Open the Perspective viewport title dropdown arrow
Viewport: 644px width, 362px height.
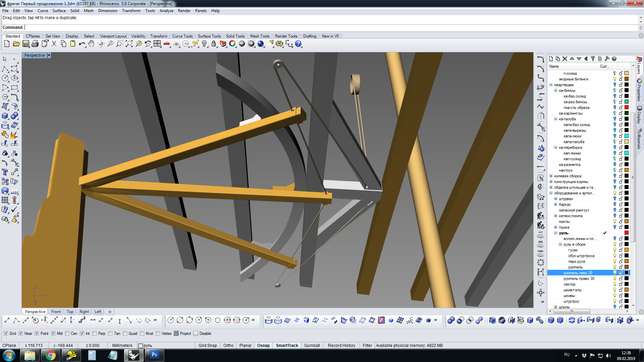pos(49,55)
